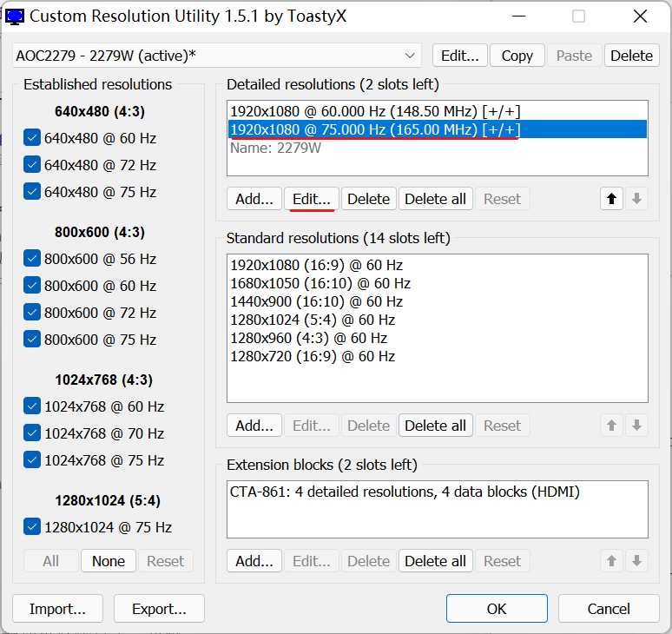Image resolution: width=672 pixels, height=634 pixels.
Task: Click the Copy button next to monitor
Action: click(x=517, y=56)
